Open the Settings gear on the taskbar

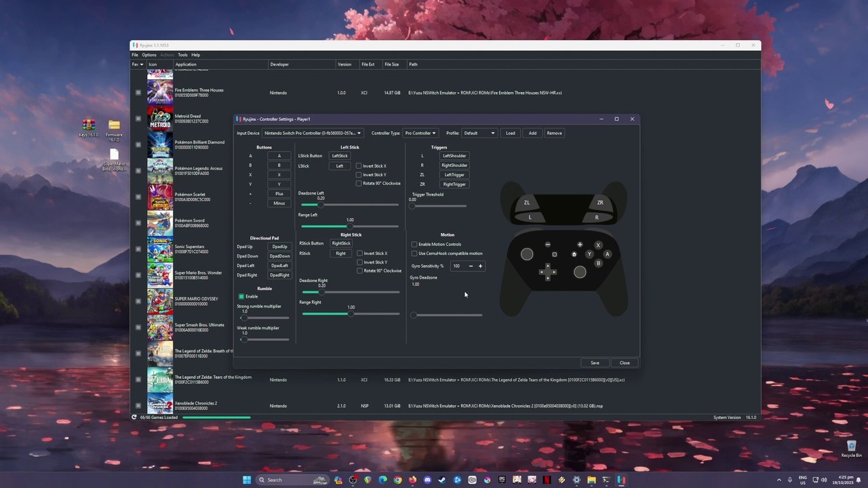click(x=576, y=480)
